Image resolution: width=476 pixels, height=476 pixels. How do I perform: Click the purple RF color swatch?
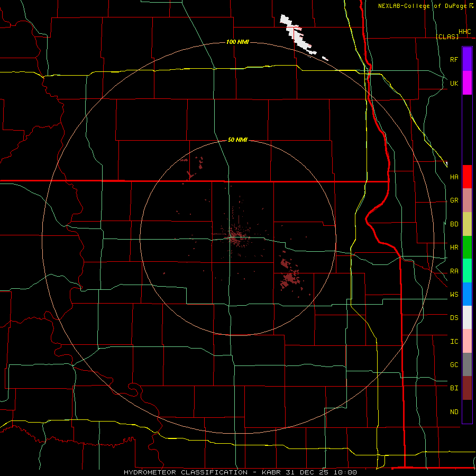(x=467, y=59)
